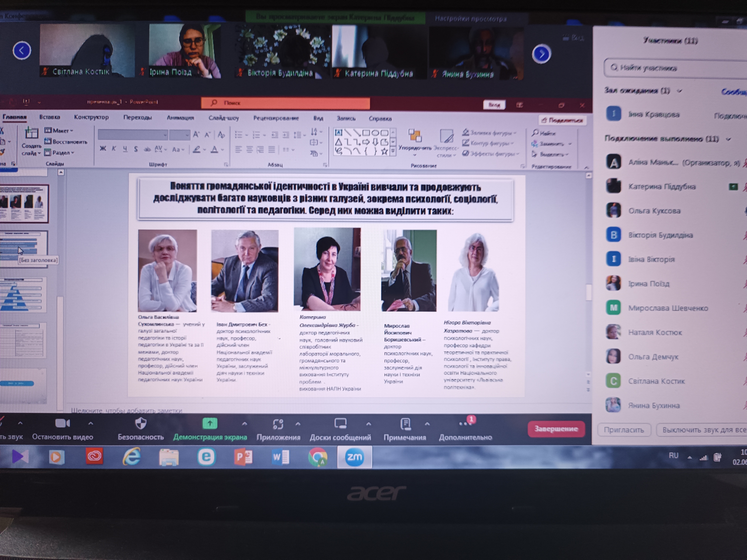Toggle bold formatting in Font group

103,149
